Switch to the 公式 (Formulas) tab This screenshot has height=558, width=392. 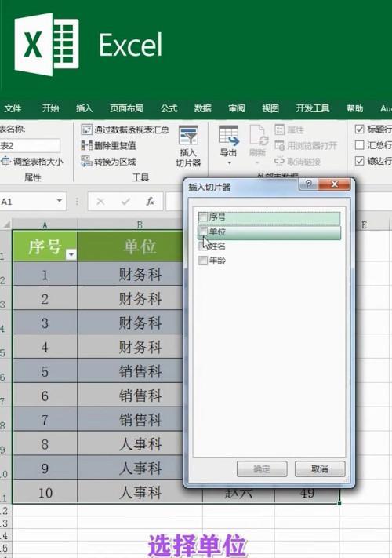pos(169,108)
